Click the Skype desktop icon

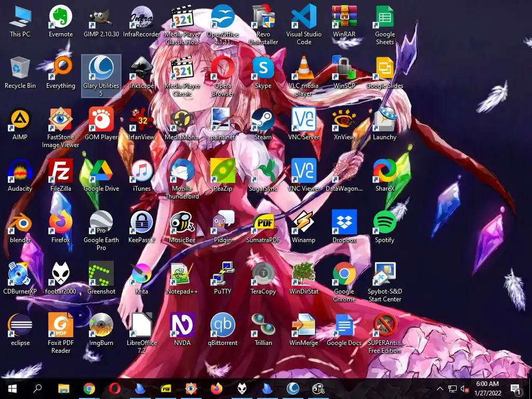pyautogui.click(x=263, y=73)
